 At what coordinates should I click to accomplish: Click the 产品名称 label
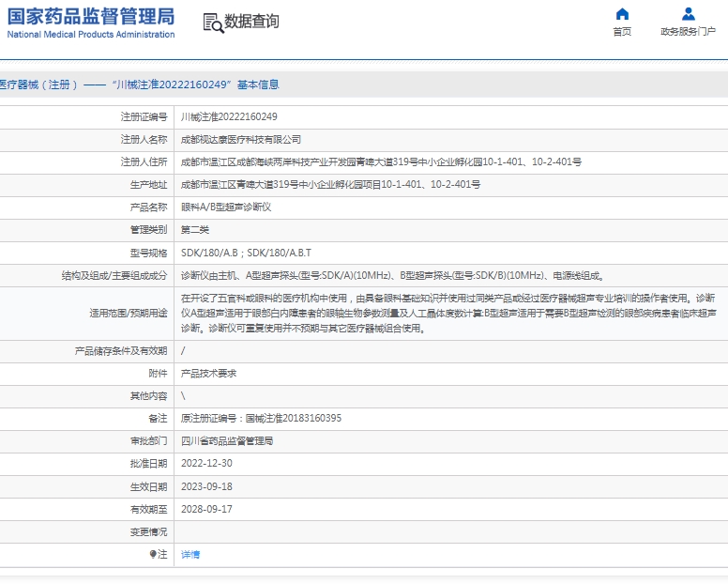pos(148,207)
